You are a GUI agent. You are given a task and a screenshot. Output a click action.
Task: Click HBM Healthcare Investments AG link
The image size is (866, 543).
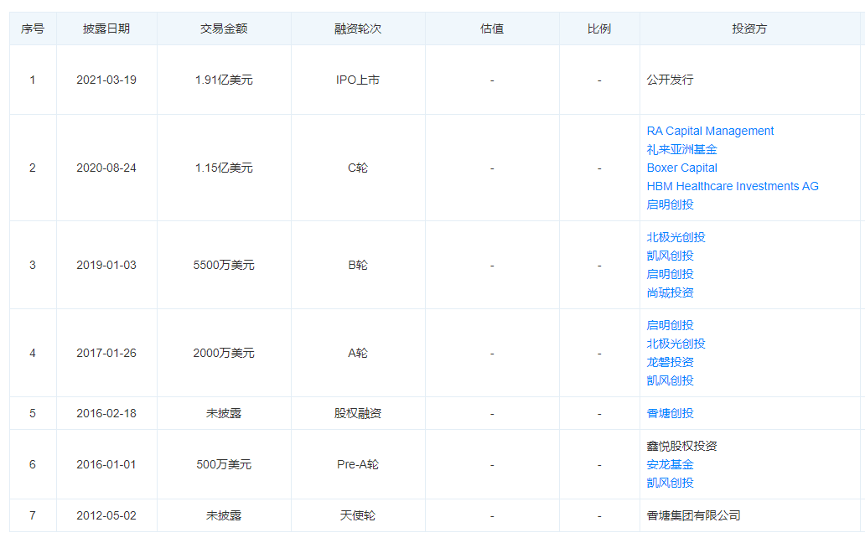(x=732, y=186)
